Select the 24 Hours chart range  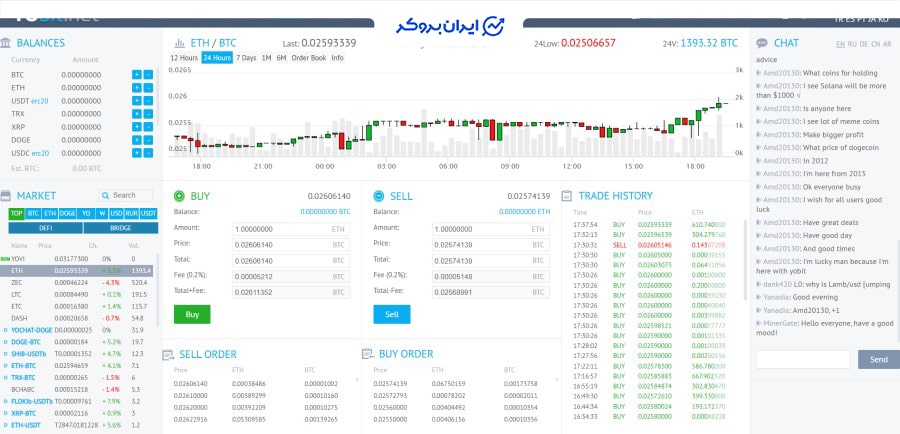(217, 58)
